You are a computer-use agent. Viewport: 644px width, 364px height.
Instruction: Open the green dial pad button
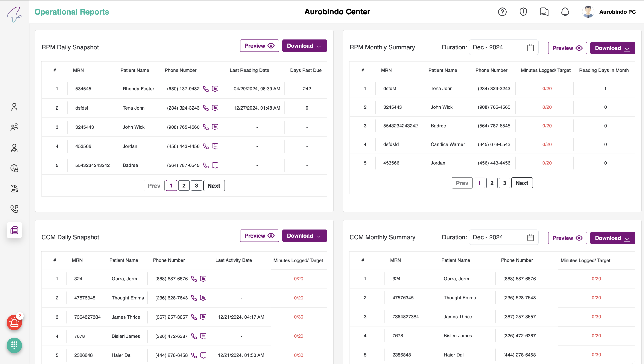14,345
